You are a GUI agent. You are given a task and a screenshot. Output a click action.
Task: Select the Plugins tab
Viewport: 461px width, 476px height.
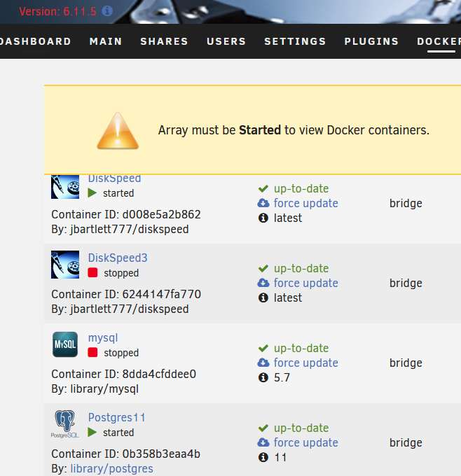coord(371,41)
